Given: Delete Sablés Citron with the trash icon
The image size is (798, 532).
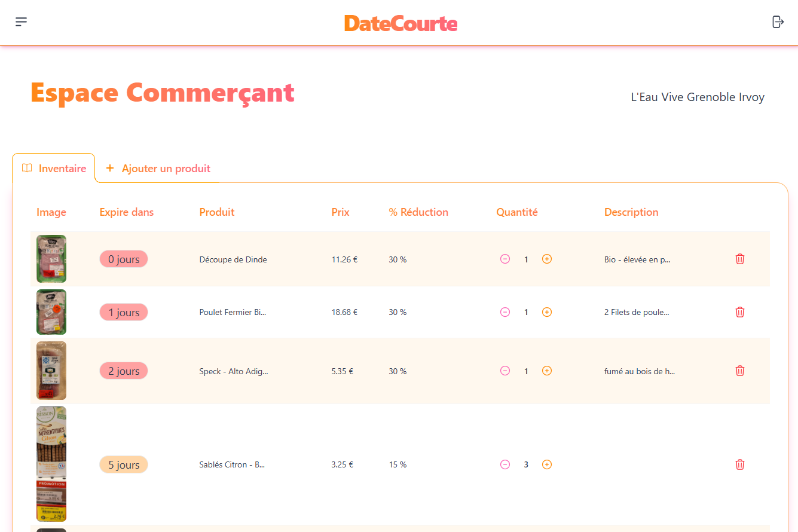Looking at the screenshot, I should [x=739, y=464].
